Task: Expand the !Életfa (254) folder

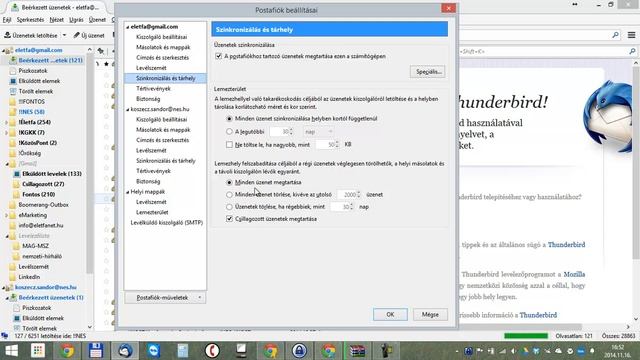Action: pyautogui.click(x=7, y=122)
